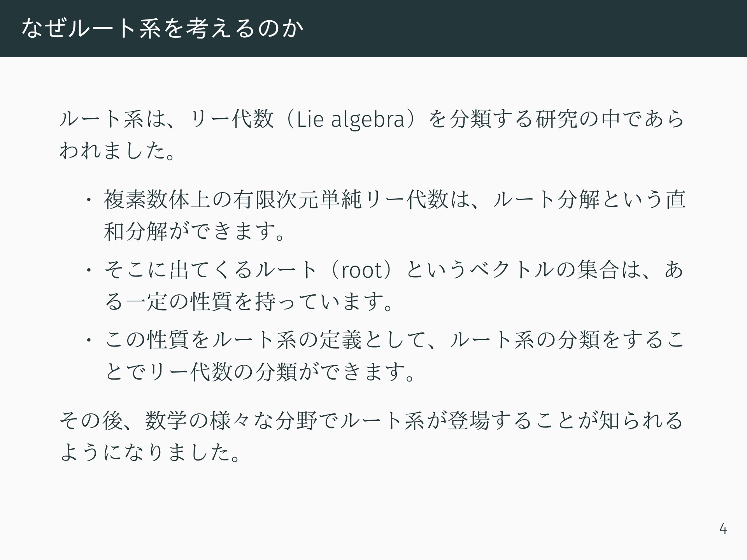Click the second bullet point marker
Image resolution: width=747 pixels, height=560 pixels.
89,269
